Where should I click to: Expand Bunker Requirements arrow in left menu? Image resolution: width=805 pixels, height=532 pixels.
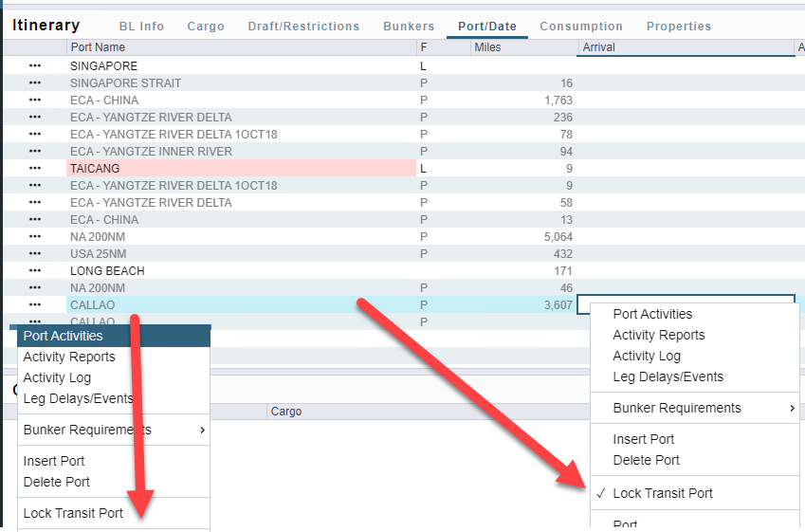[201, 430]
